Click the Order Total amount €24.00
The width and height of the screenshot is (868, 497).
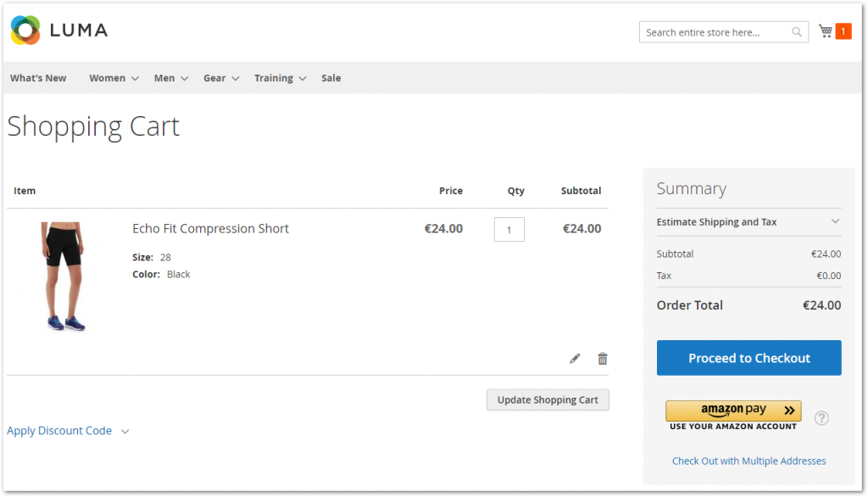tap(821, 305)
